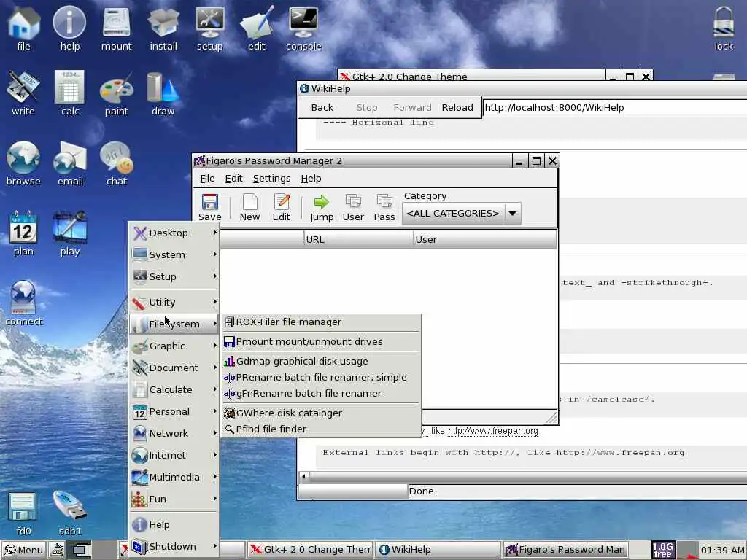Screen dimensions: 747x560
Task: Expand the Desktop submenu
Action: pos(174,233)
